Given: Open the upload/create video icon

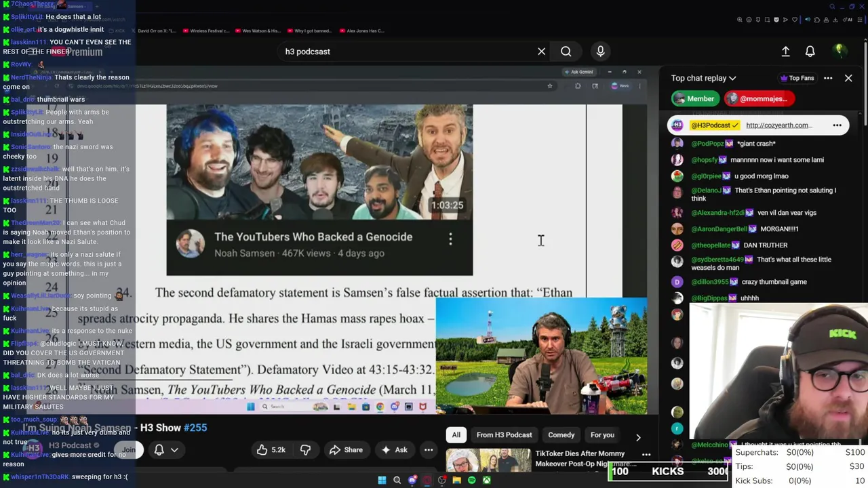Looking at the screenshot, I should tap(785, 52).
